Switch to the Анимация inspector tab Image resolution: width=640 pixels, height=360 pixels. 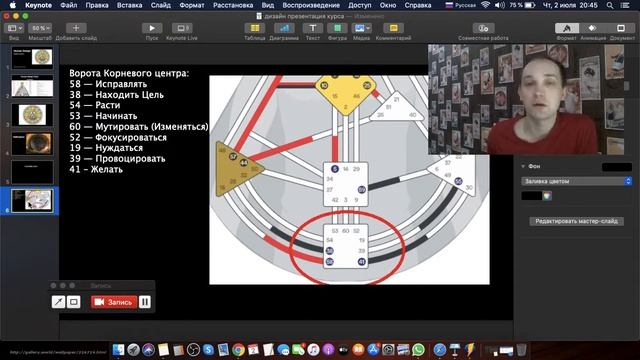click(593, 28)
